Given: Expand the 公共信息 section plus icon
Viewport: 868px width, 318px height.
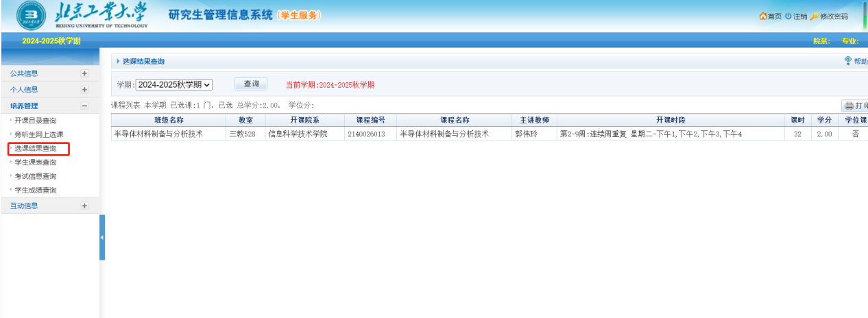Looking at the screenshot, I should tap(84, 73).
